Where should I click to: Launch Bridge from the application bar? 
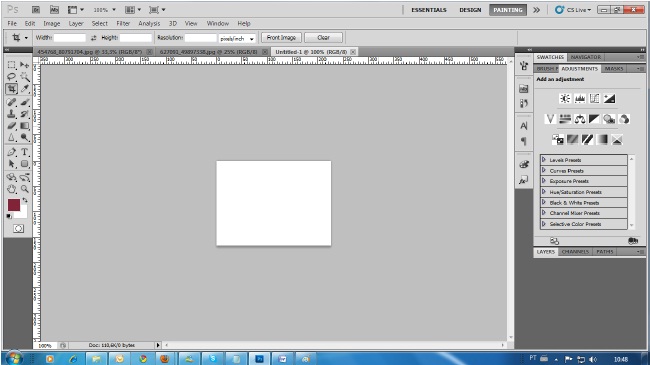click(36, 10)
